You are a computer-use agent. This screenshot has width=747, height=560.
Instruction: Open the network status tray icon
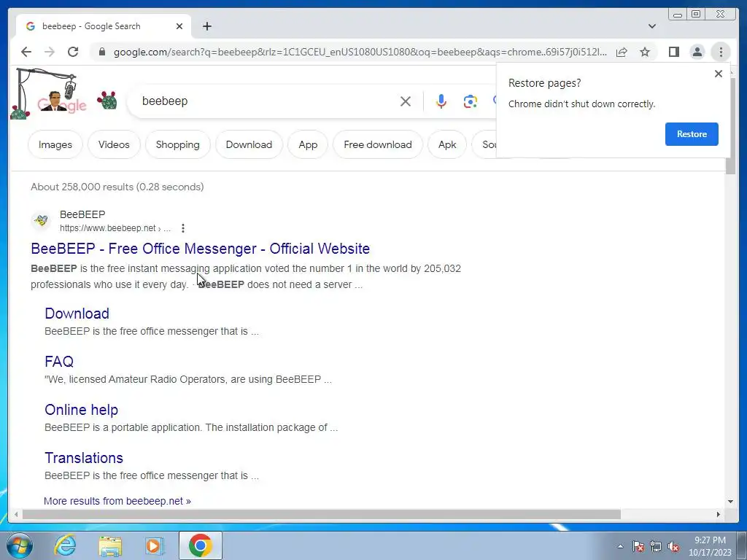656,546
